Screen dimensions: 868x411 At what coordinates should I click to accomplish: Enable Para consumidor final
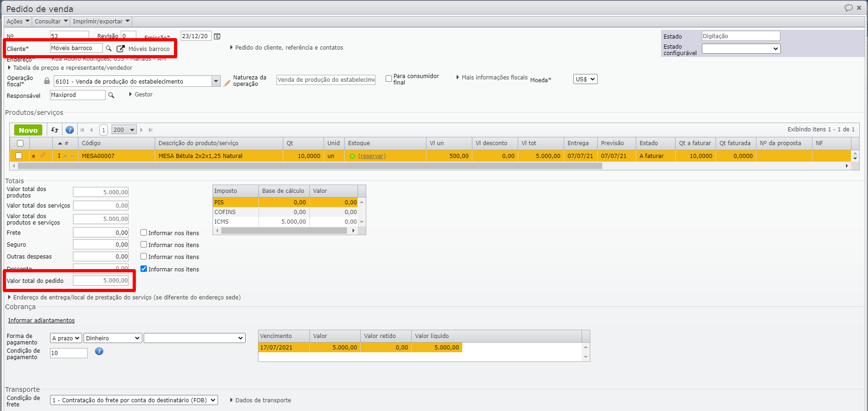pyautogui.click(x=389, y=79)
